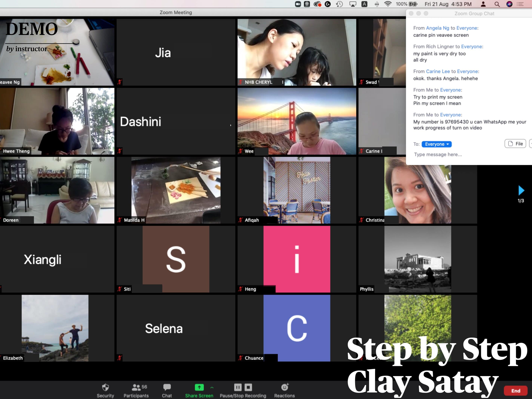Open the Participants panel
532x399 pixels.
[x=136, y=387]
